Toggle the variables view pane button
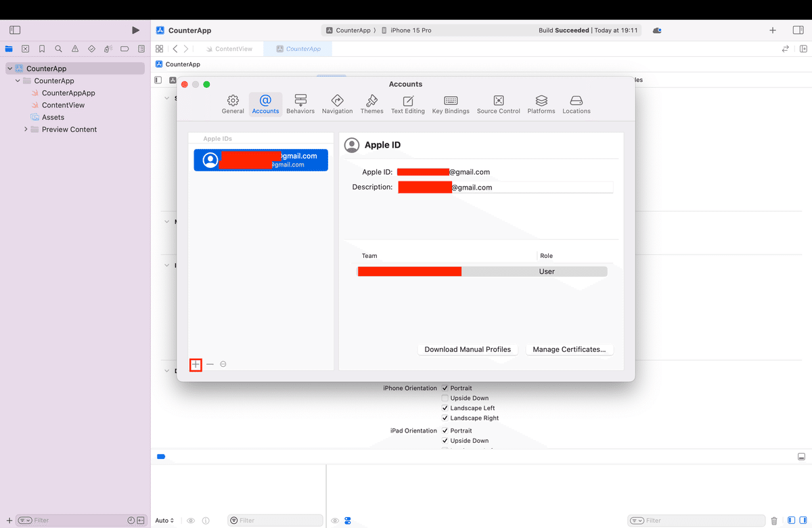Screen dimensions: 812x528 [790, 521]
